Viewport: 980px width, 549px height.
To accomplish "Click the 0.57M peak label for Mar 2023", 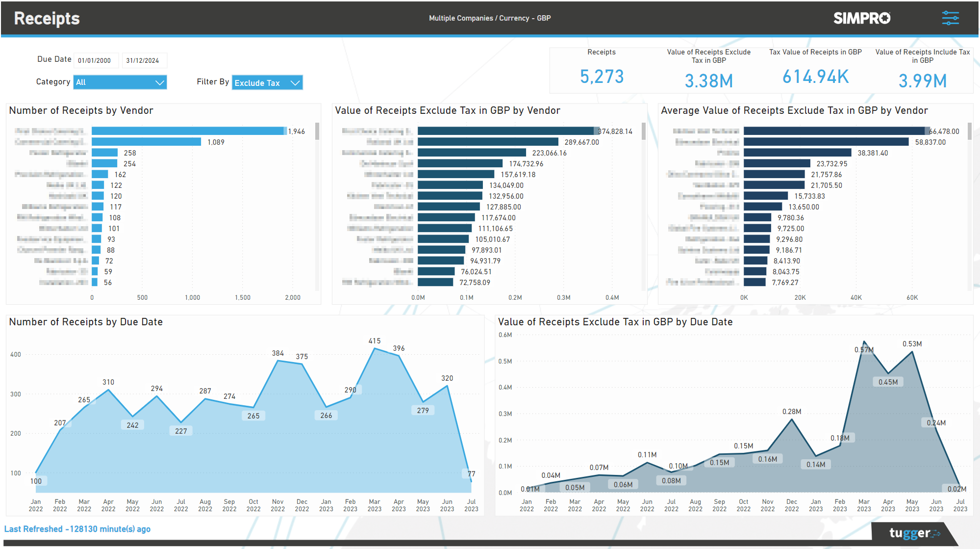I will click(864, 350).
